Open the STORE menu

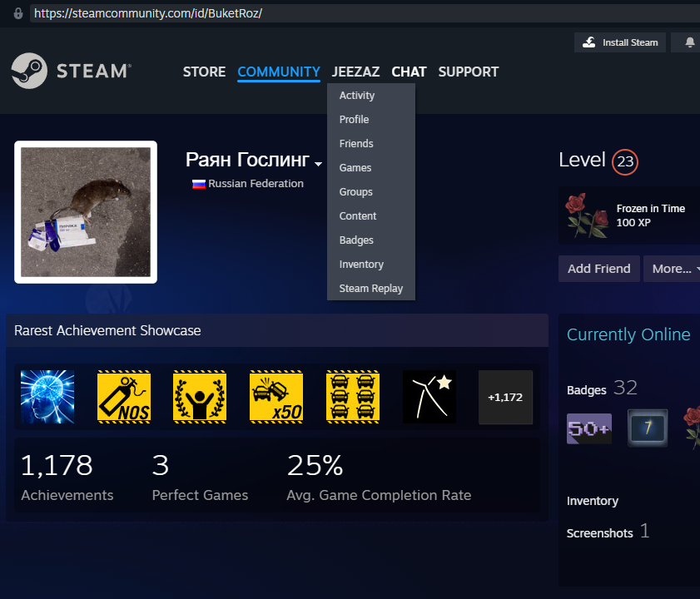(x=204, y=72)
